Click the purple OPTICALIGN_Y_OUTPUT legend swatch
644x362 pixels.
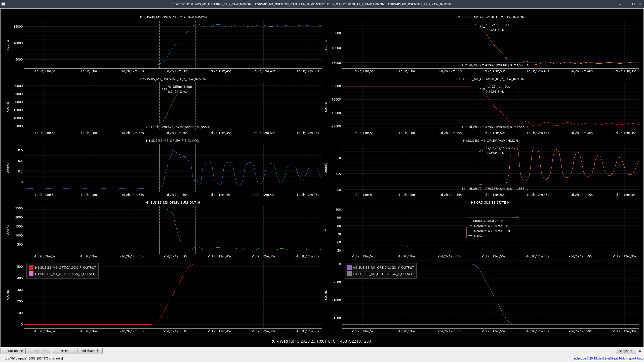[349, 267]
